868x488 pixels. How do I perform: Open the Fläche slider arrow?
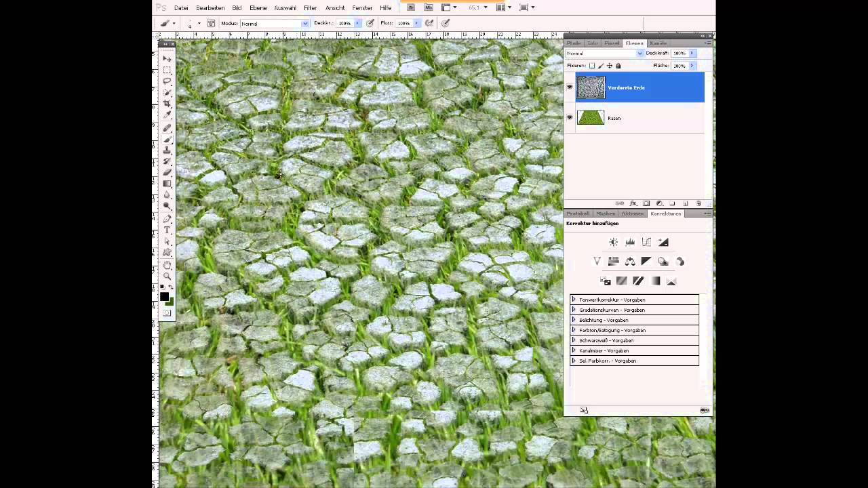692,66
